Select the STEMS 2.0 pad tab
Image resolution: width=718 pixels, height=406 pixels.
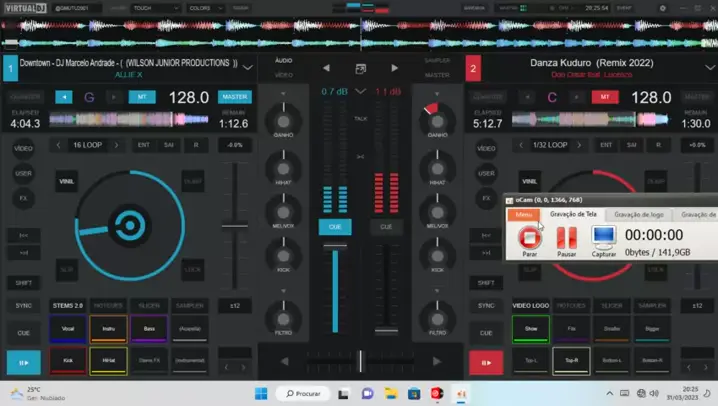tap(68, 305)
